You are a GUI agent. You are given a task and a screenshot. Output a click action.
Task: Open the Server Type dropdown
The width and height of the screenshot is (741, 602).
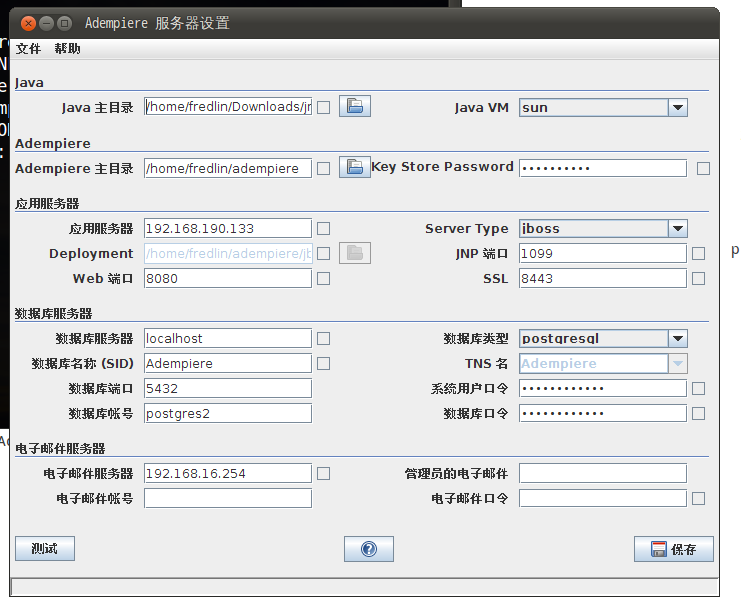(x=603, y=229)
